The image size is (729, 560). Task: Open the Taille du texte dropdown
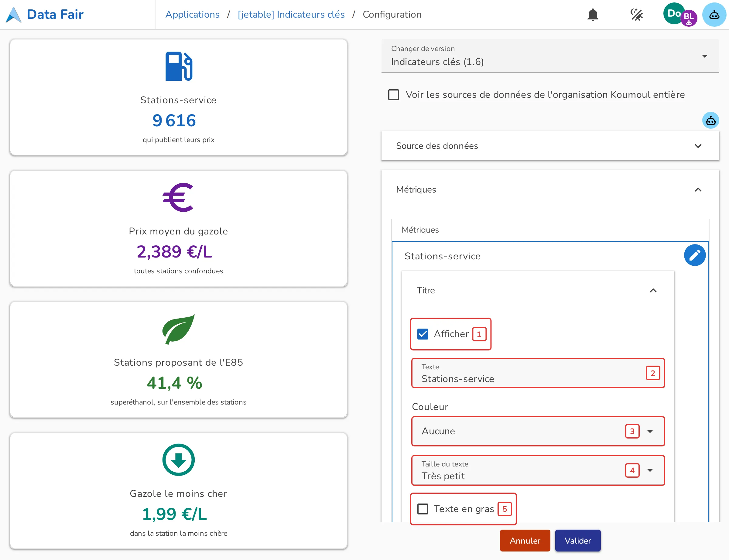538,470
